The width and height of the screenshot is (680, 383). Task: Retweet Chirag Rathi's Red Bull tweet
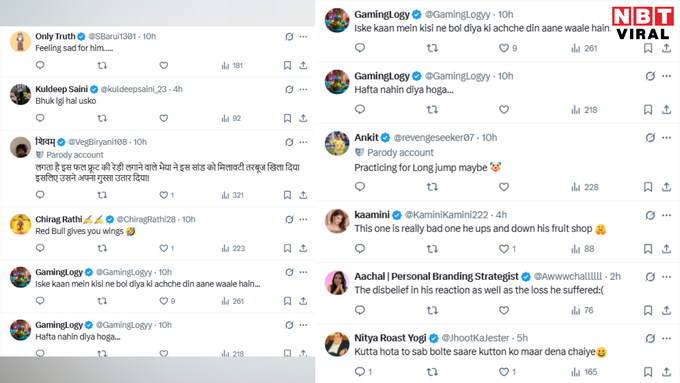[x=102, y=248]
